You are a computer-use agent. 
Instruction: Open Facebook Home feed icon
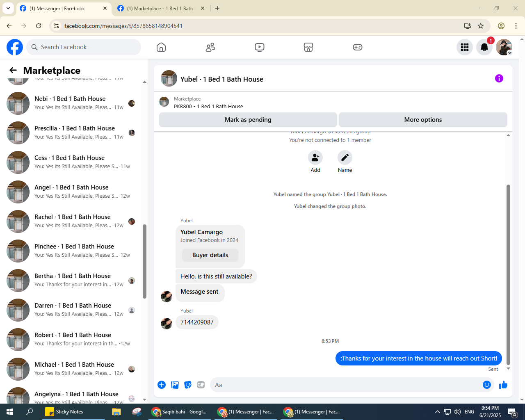pyautogui.click(x=161, y=47)
